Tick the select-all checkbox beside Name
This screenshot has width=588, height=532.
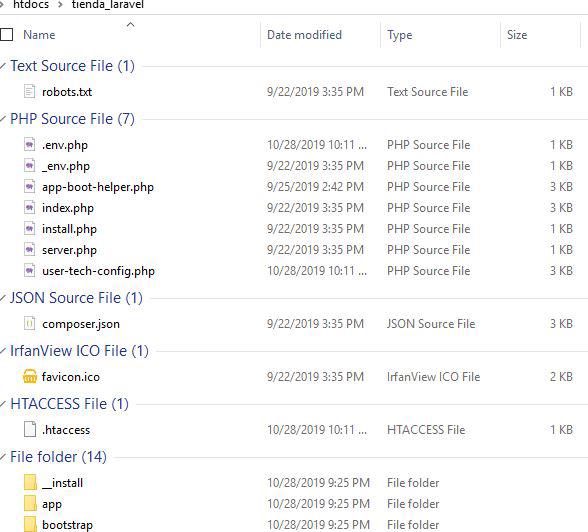(x=6, y=34)
